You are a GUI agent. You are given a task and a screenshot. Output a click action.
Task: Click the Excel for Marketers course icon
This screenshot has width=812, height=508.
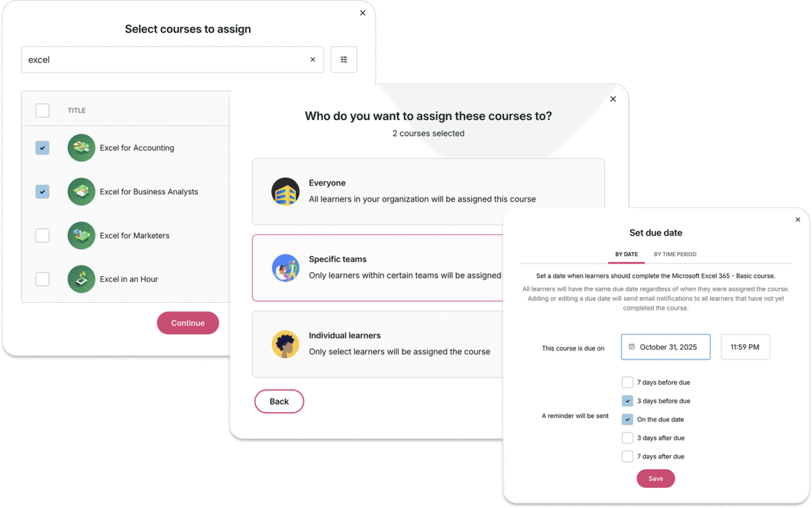click(x=81, y=236)
